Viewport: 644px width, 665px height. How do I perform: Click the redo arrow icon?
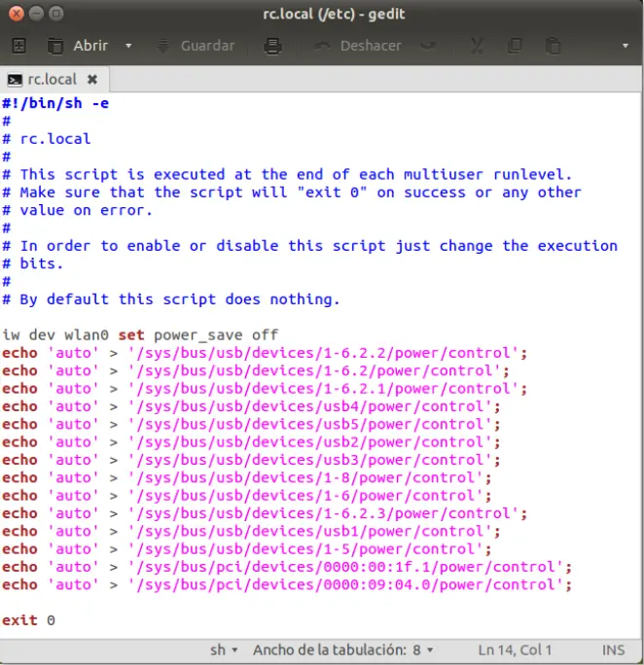pos(428,46)
